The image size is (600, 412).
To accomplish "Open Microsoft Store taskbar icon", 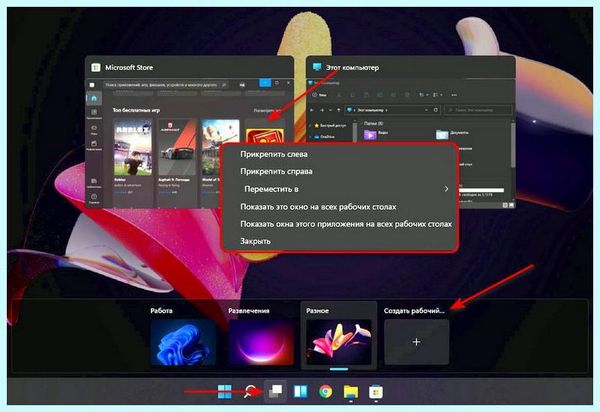I will pyautogui.click(x=376, y=391).
